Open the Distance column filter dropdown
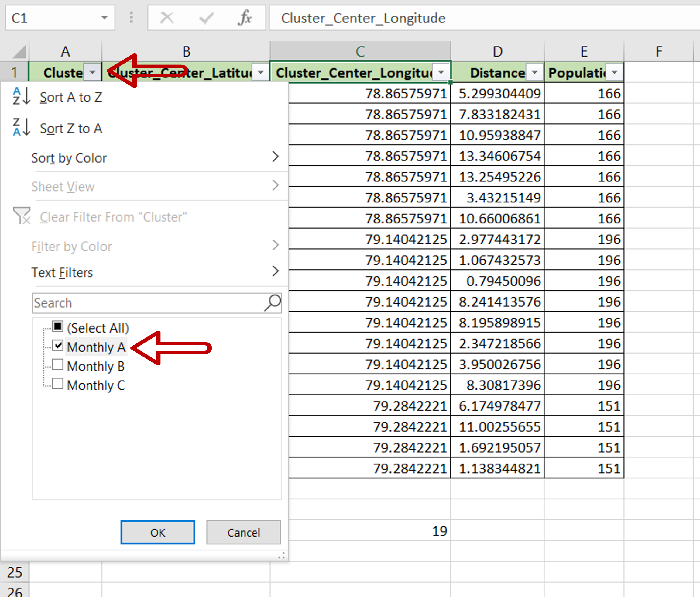The height and width of the screenshot is (597, 700). [534, 72]
